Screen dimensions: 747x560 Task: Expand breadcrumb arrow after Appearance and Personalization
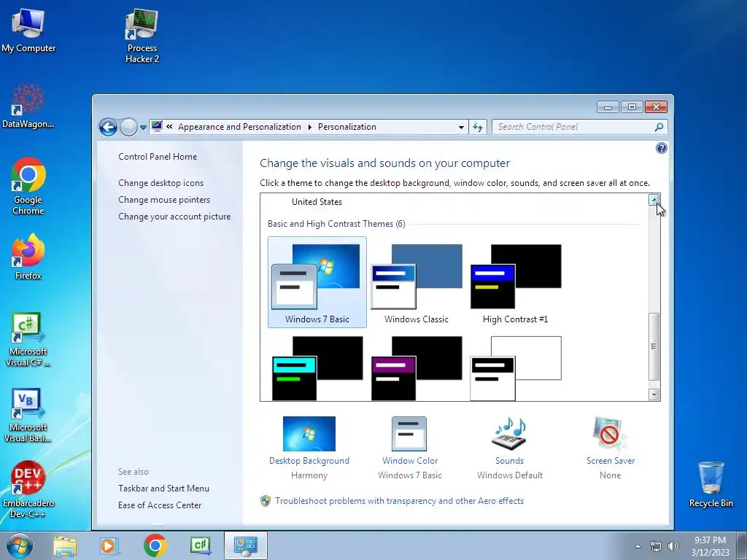pyautogui.click(x=309, y=127)
